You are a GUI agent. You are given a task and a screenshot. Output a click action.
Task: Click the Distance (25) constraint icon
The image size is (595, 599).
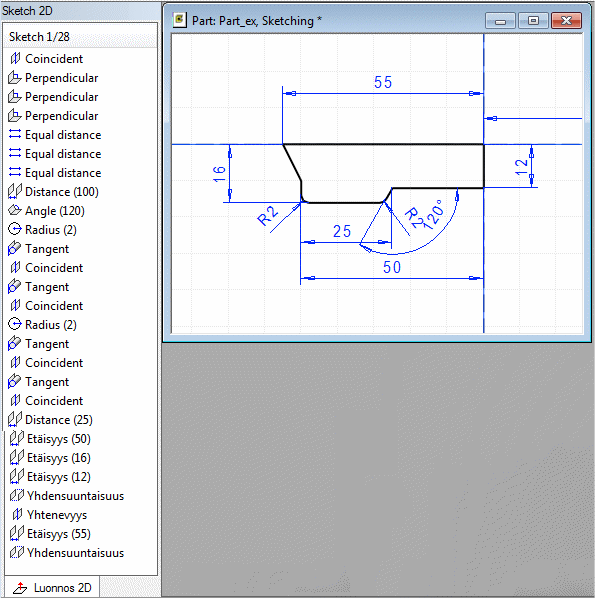point(15,419)
